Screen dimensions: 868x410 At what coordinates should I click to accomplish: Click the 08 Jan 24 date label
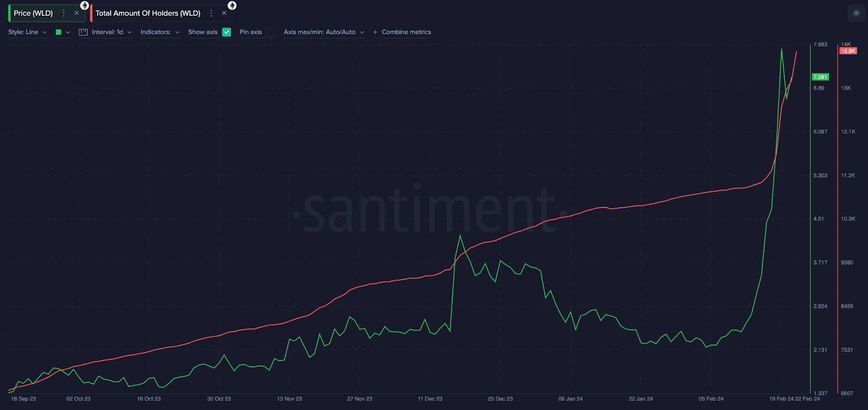[571, 399]
